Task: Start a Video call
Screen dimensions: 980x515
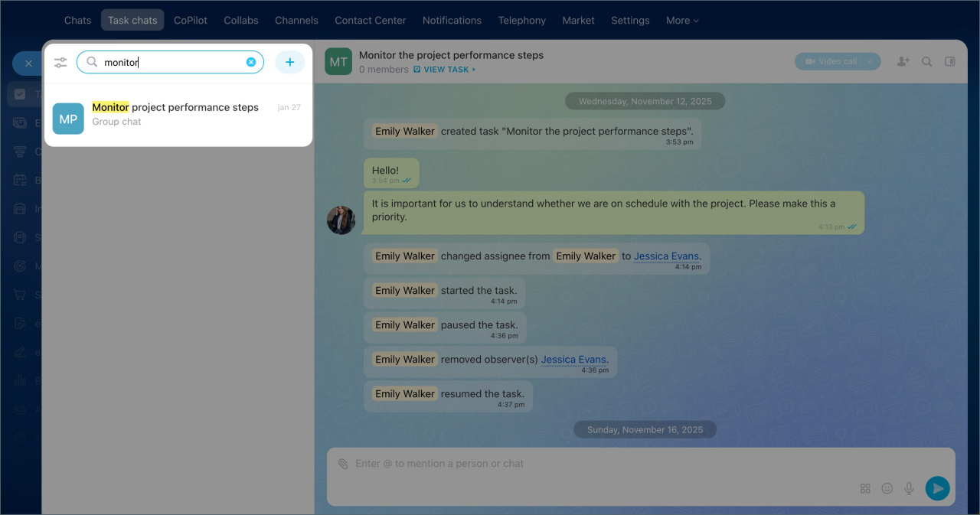Action: [831, 61]
